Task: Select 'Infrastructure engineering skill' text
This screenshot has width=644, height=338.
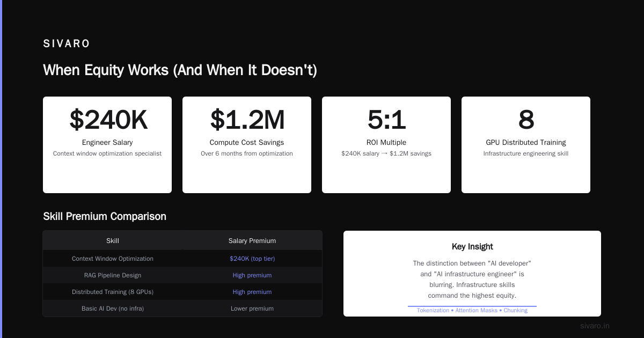Action: (x=526, y=153)
